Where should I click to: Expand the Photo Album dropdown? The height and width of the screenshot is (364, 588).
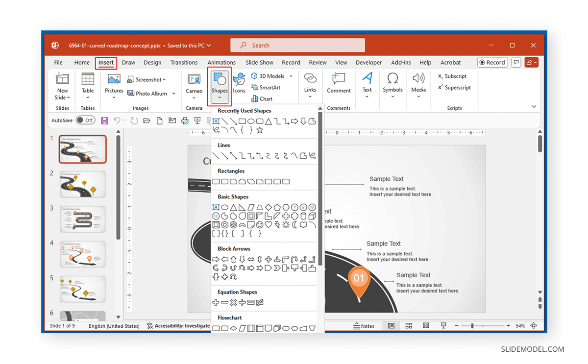(174, 94)
